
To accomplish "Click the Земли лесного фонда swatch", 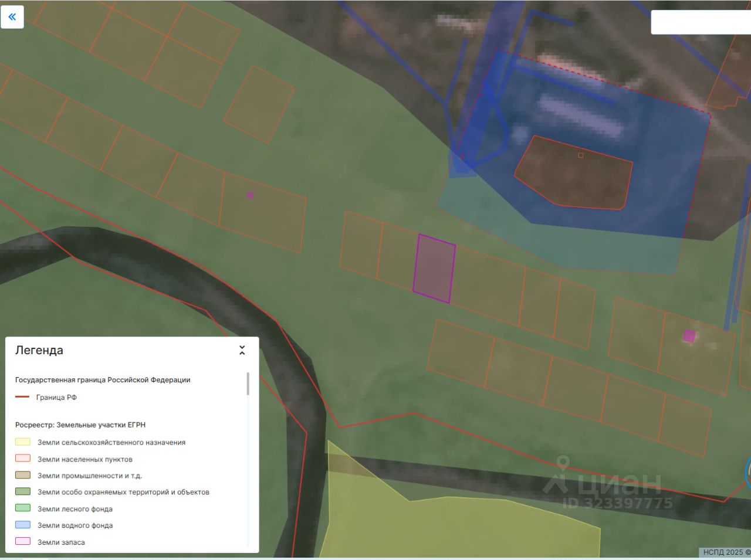I will coord(23,508).
